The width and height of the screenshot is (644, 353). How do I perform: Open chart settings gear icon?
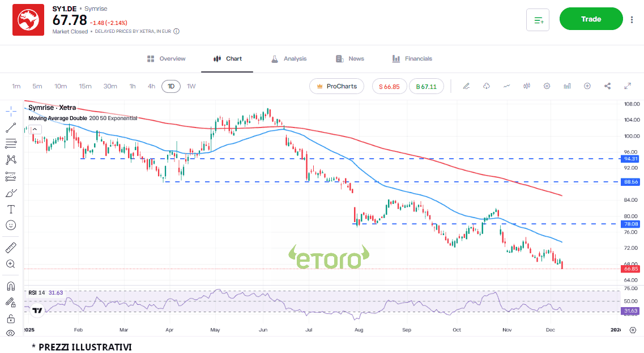click(x=547, y=86)
